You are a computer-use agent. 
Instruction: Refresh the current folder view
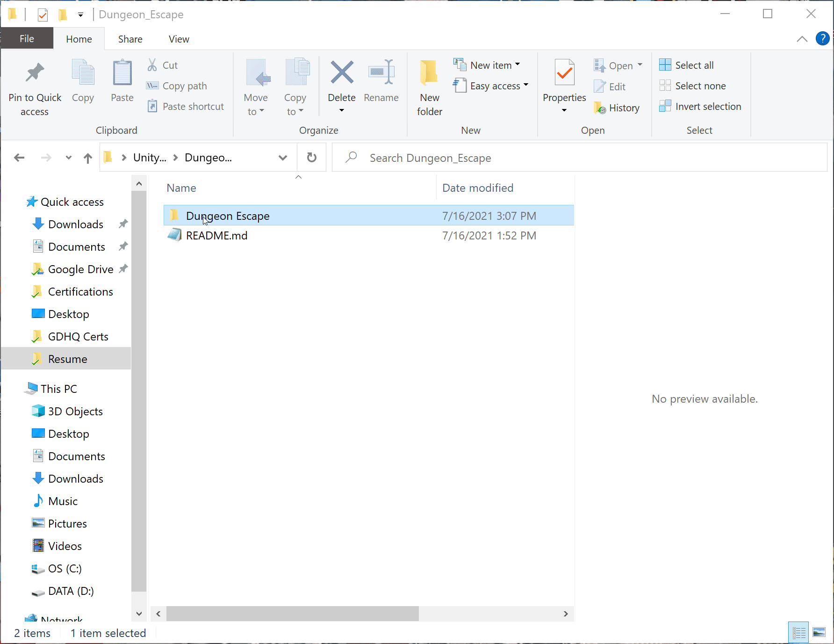point(311,158)
